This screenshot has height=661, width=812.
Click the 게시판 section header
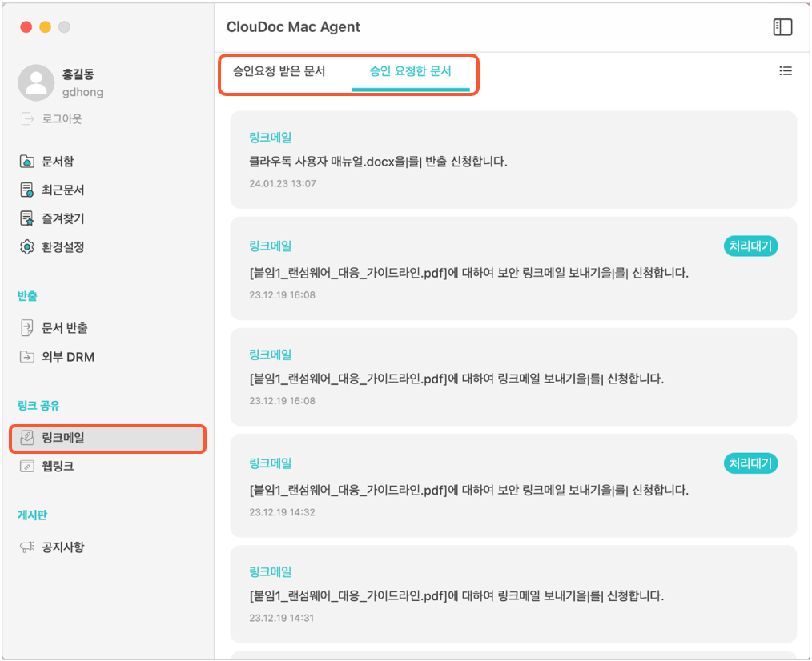point(32,515)
